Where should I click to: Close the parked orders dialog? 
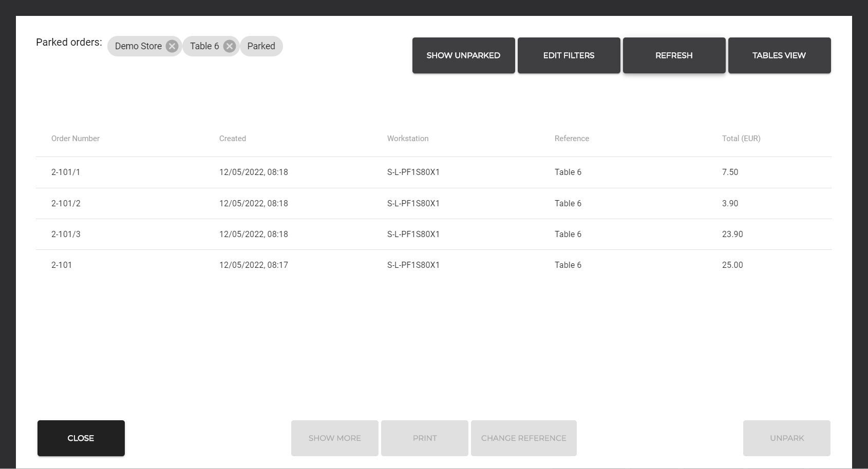coord(81,438)
